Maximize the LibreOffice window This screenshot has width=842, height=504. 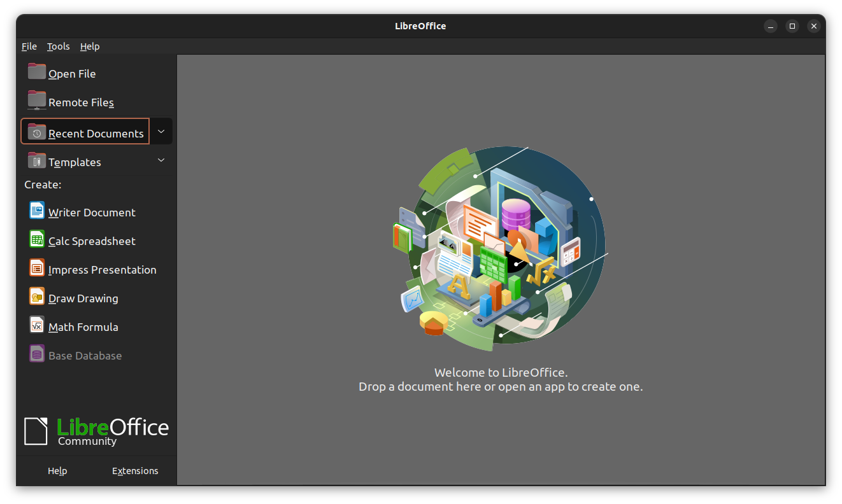click(x=792, y=26)
